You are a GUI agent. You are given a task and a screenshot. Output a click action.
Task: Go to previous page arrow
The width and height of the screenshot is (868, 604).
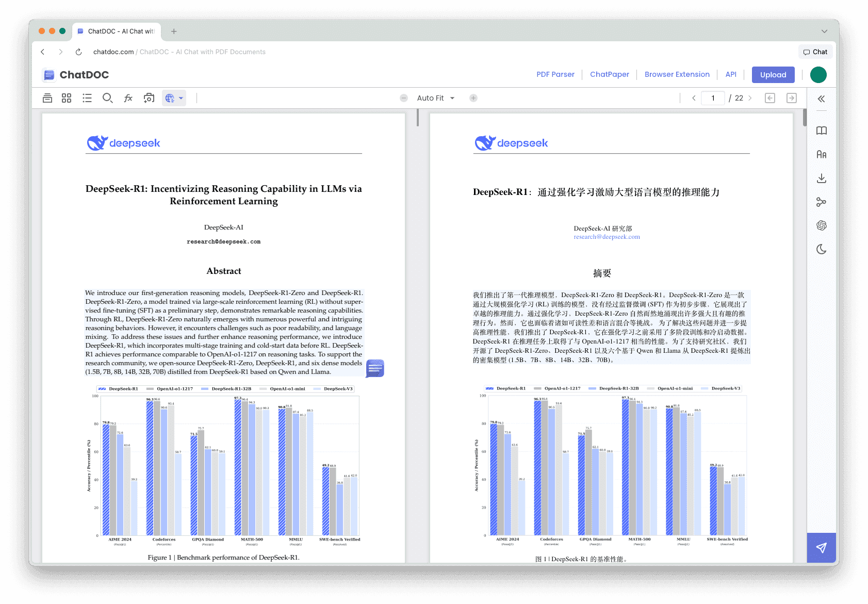pos(694,98)
